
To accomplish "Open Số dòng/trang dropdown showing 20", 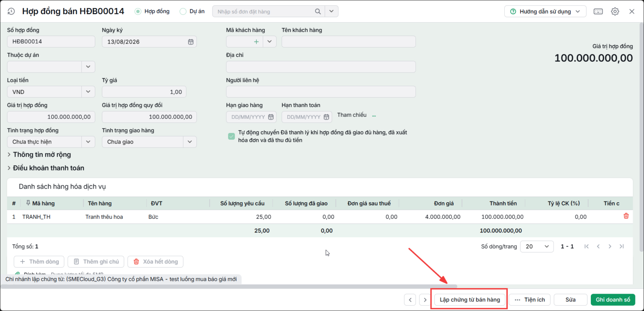I will (x=537, y=247).
